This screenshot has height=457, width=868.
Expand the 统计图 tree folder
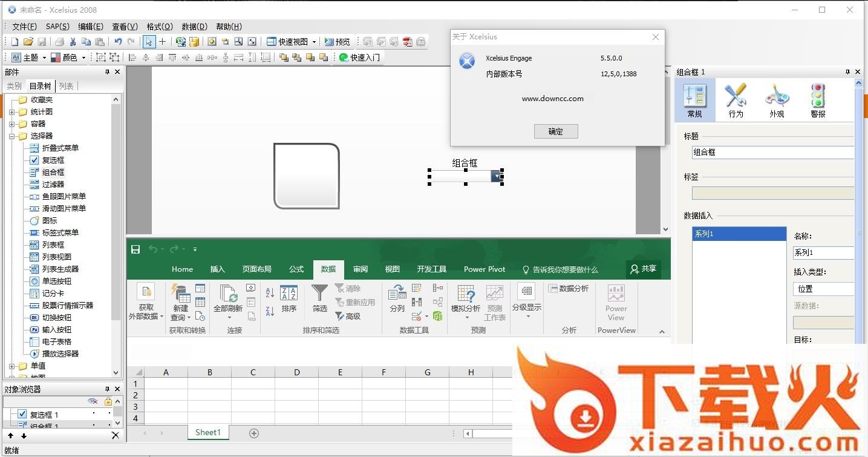pos(11,112)
